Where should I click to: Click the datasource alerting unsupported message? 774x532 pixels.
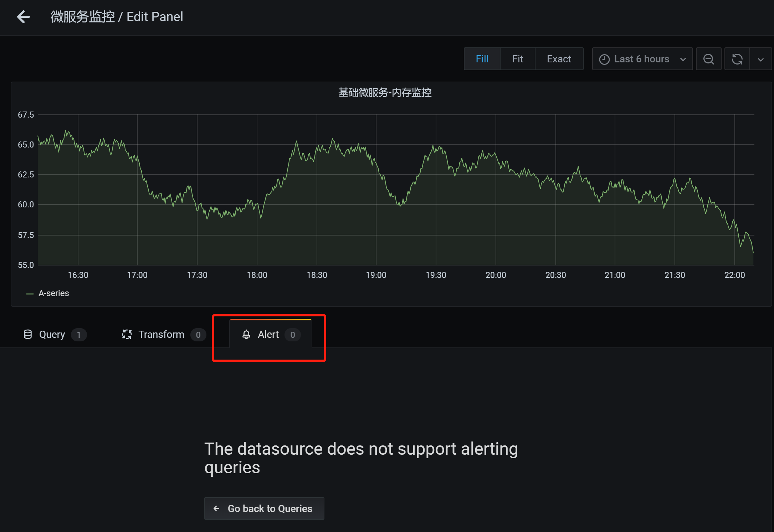(x=361, y=458)
